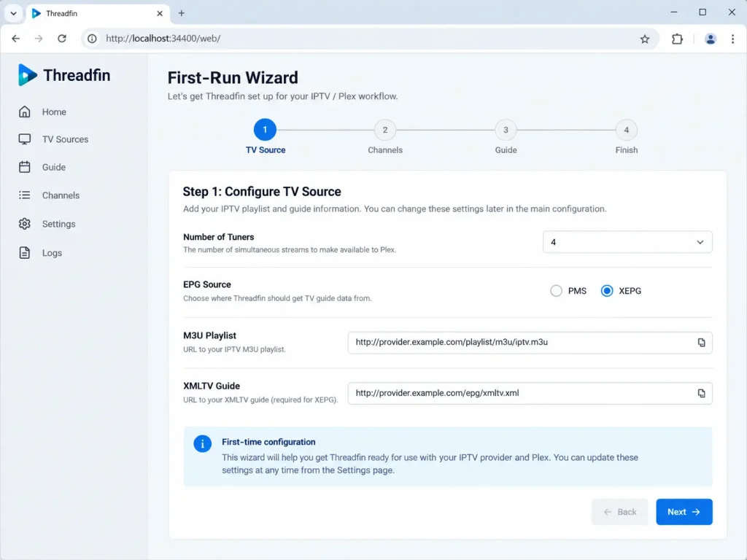
Task: Click the Next button
Action: 684,512
